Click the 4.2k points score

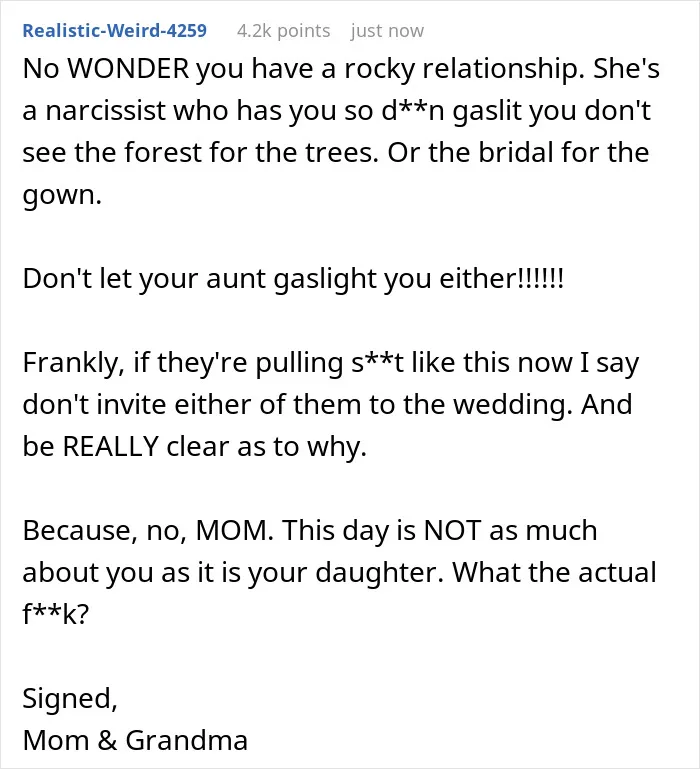284,30
